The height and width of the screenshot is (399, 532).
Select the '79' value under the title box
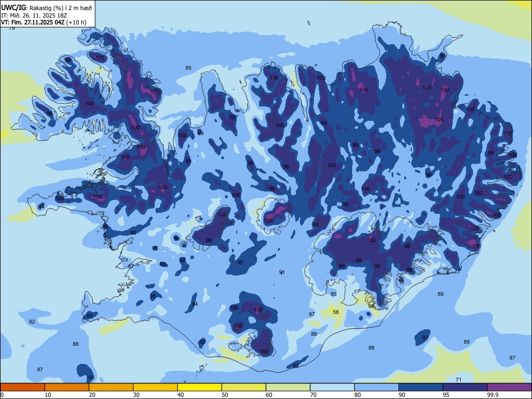12,29
